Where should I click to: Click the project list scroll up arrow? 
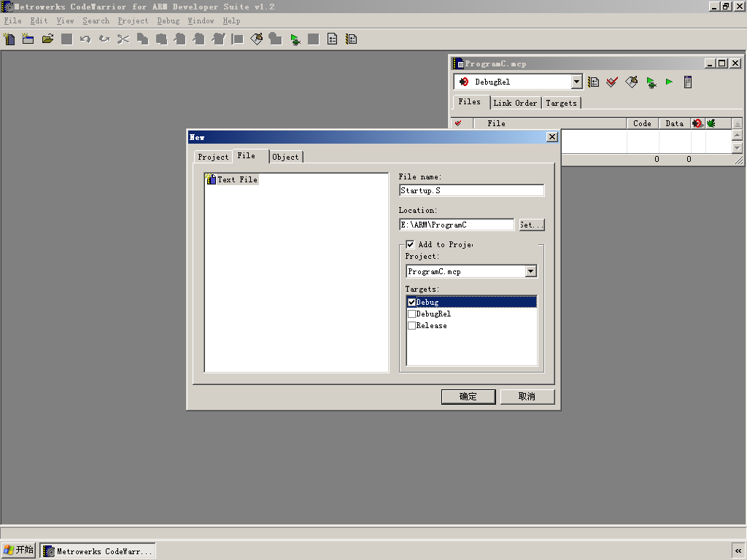click(737, 136)
